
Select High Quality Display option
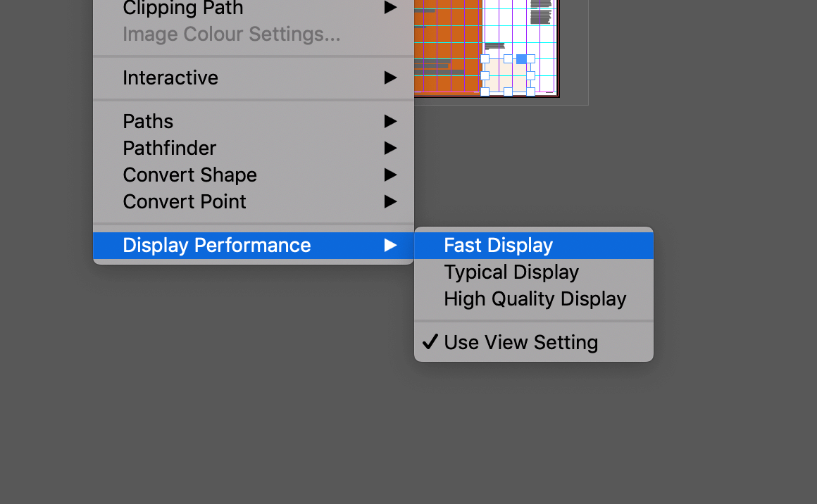click(535, 299)
